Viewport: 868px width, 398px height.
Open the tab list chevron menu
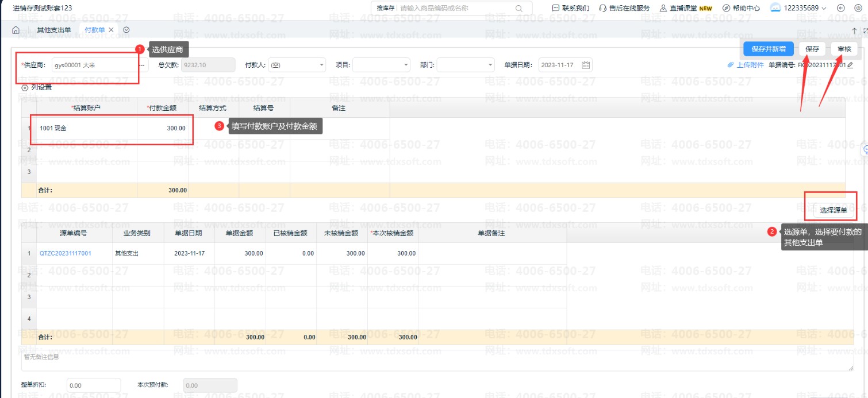pyautogui.click(x=126, y=30)
